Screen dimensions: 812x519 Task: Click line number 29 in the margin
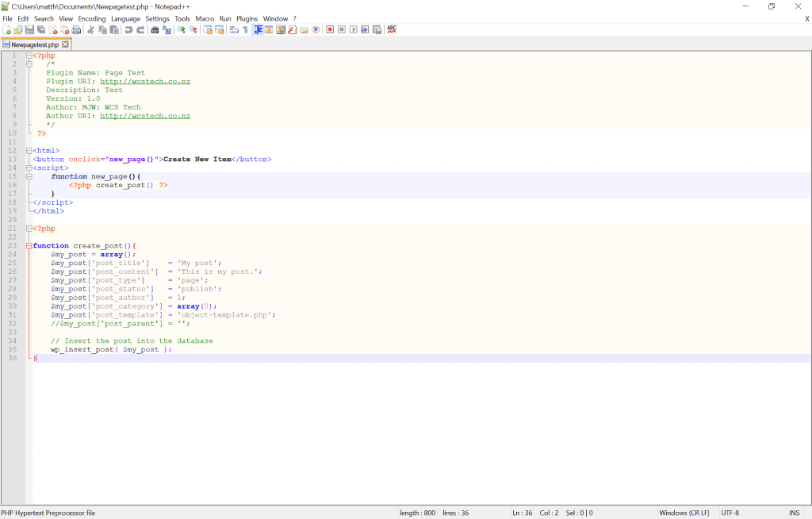[12, 298]
